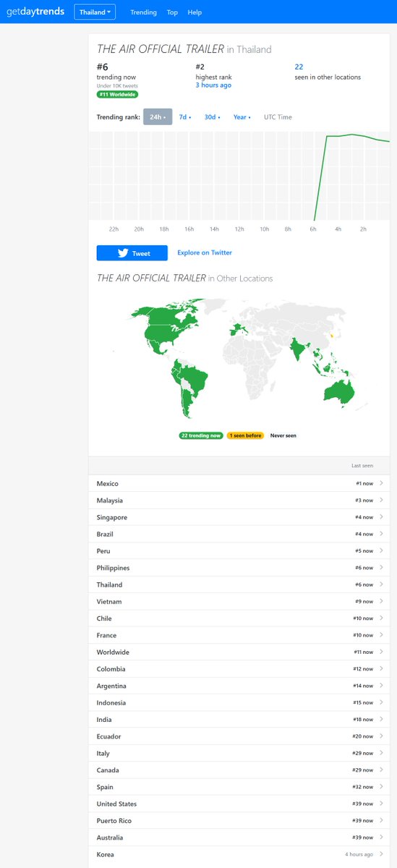
Task: Open the Thailand row arrow icon
Action: tap(381, 584)
